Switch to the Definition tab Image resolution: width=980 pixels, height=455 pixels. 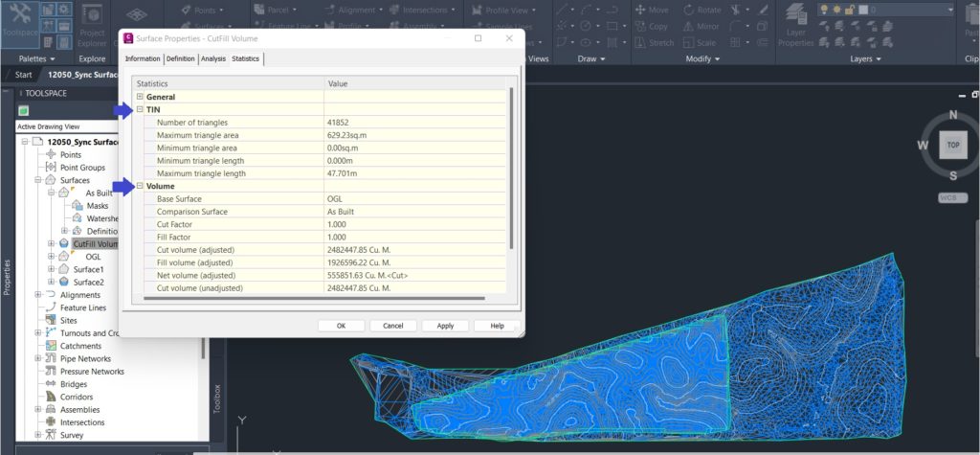pyautogui.click(x=181, y=58)
